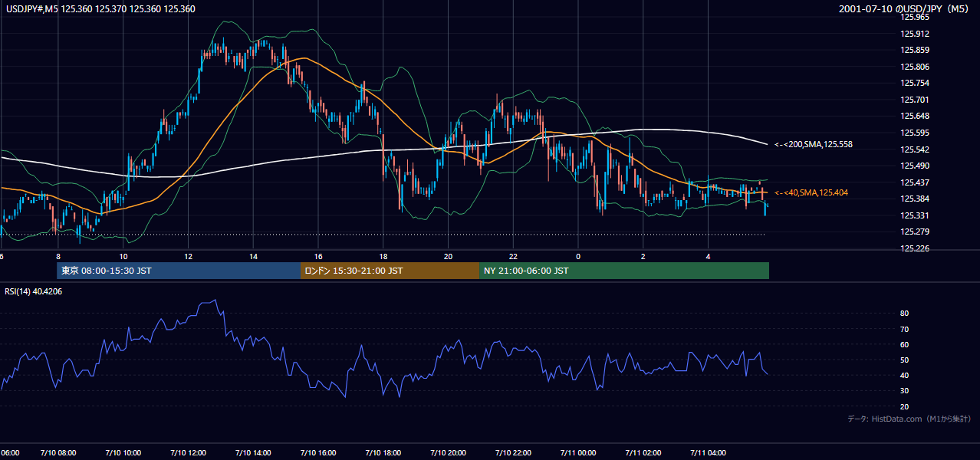This screenshot has width=980, height=460.
Task: Click the RSI 30 level label
Action: point(905,390)
